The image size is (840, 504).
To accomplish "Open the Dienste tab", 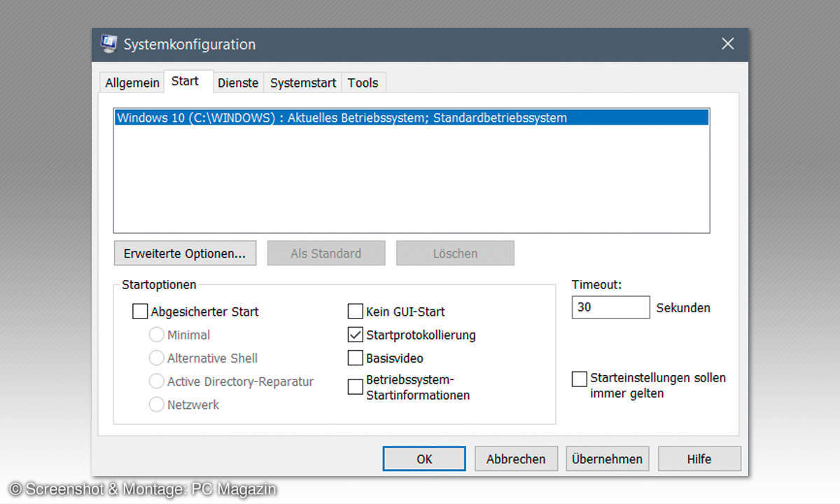I will [x=238, y=83].
